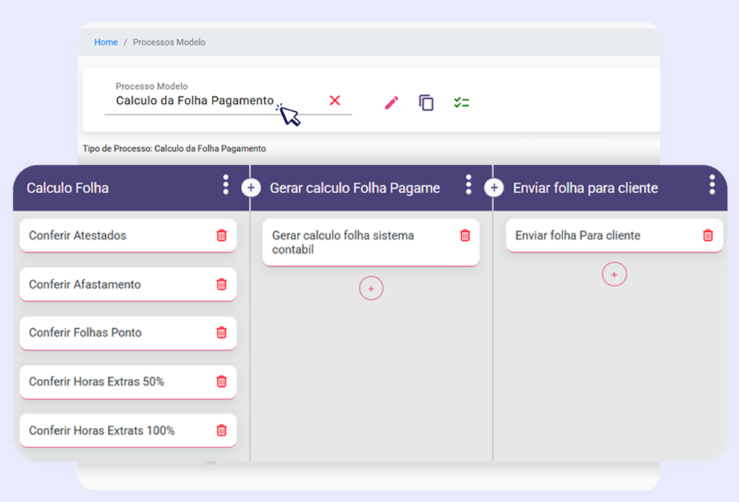Add column before Enviar folha para cliente
The image size is (739, 502).
494,188
